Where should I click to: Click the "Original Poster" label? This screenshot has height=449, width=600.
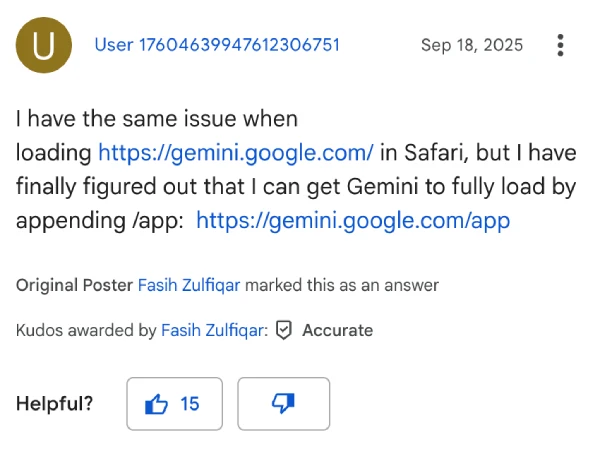pyautogui.click(x=74, y=285)
